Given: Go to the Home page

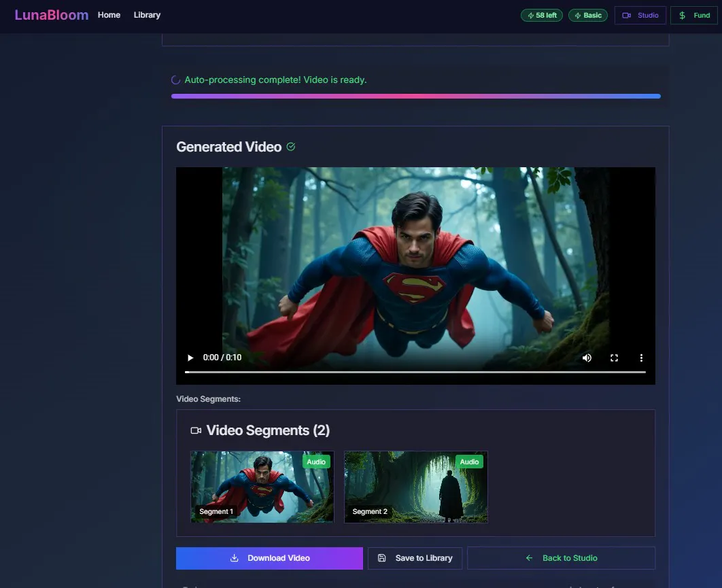Looking at the screenshot, I should (x=109, y=15).
